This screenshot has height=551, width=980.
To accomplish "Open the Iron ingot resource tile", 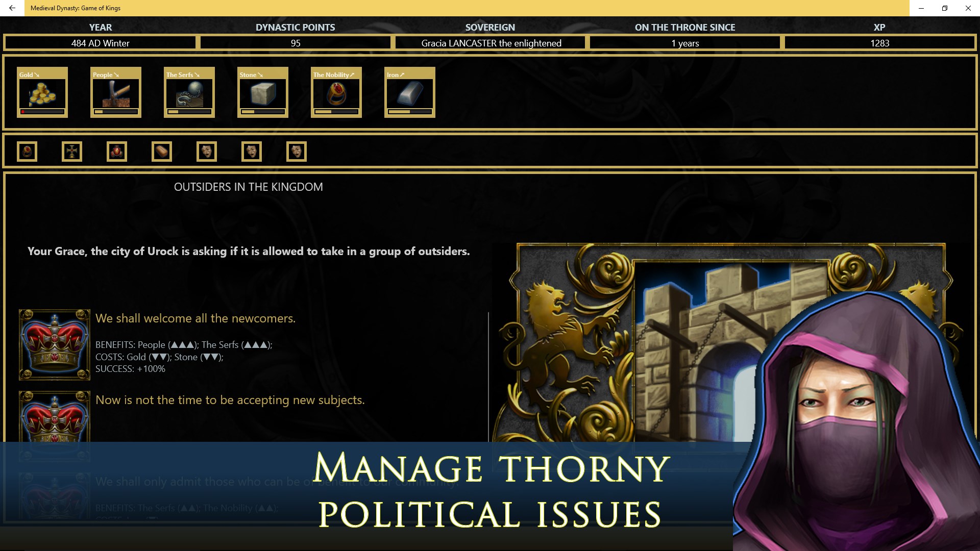I will (x=410, y=92).
